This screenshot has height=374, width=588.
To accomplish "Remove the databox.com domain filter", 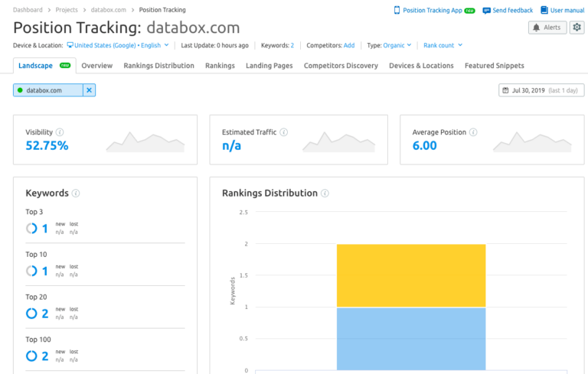I will [90, 90].
